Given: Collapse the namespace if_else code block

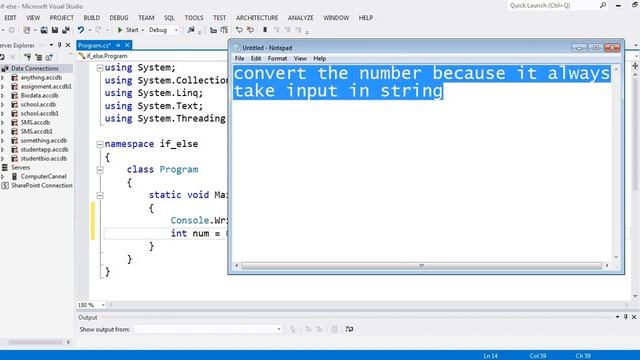Looking at the screenshot, I should tap(100, 144).
